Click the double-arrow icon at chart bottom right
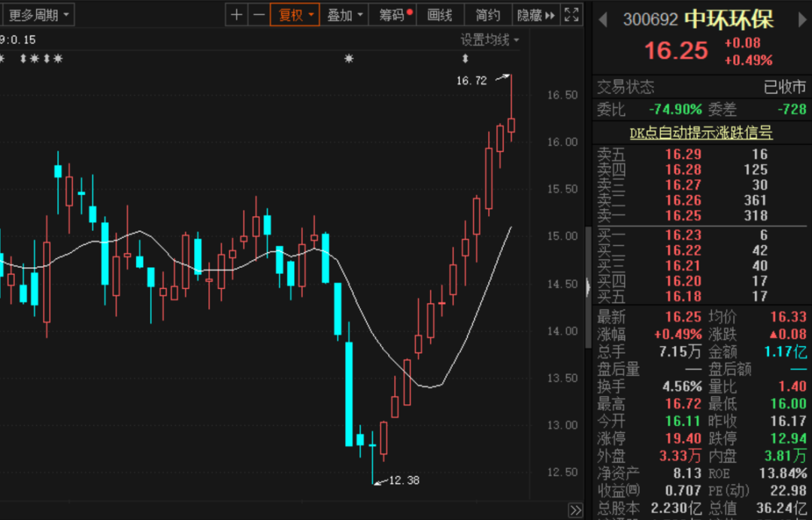 (x=575, y=511)
